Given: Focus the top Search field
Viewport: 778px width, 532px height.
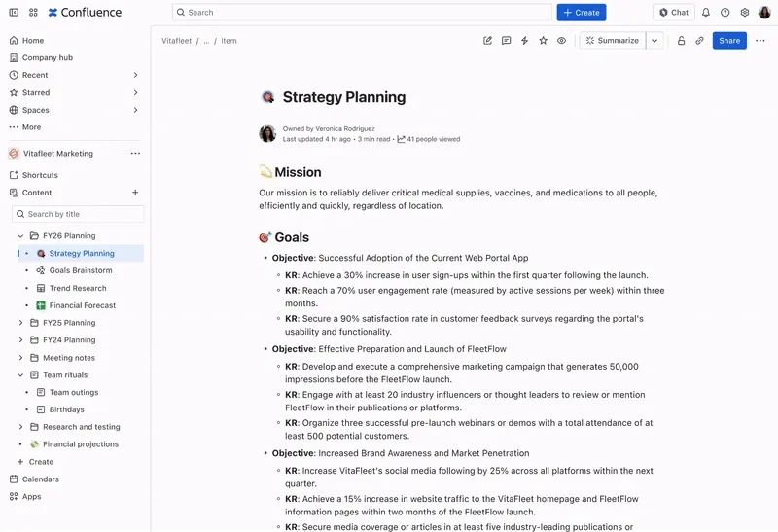Looking at the screenshot, I should click(x=362, y=13).
